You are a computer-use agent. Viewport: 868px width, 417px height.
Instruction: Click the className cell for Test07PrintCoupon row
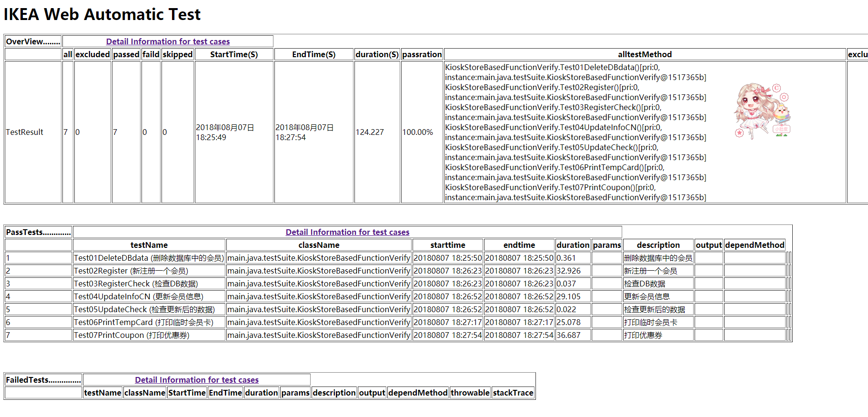[319, 335]
